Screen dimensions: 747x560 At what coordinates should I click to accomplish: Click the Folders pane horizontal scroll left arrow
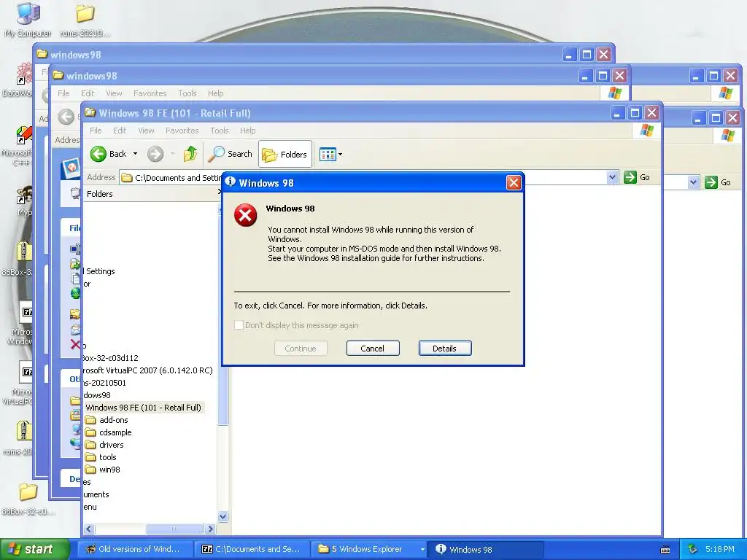(89, 529)
